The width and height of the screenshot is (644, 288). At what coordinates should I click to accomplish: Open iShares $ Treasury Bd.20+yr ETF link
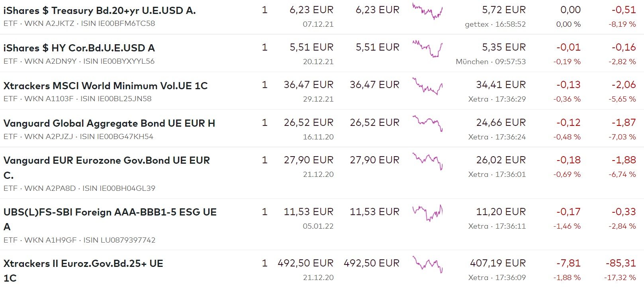pos(99,11)
